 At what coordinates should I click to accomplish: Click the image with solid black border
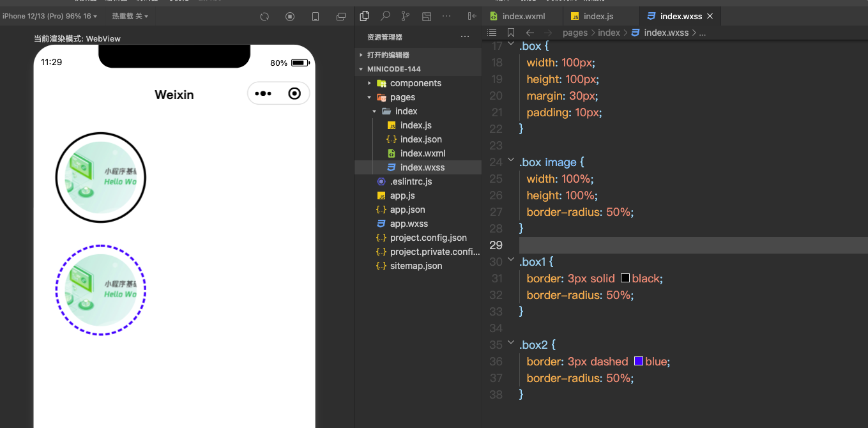click(x=101, y=178)
